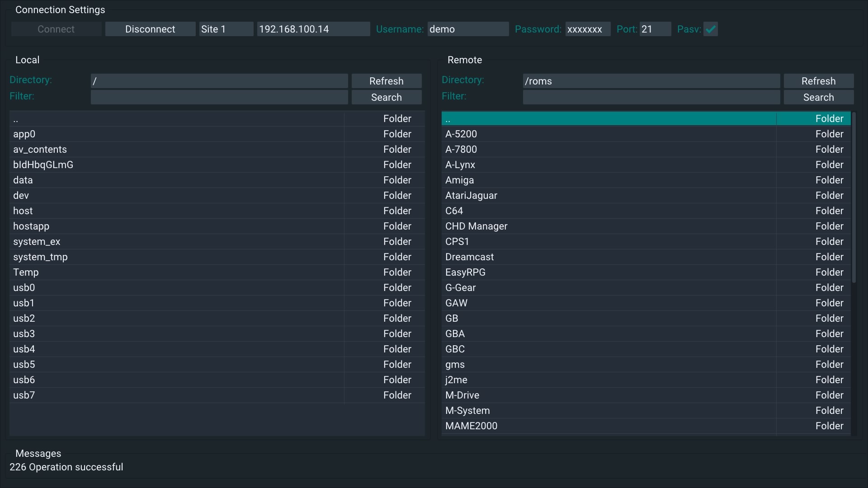Focus the Username input field
Image resolution: width=868 pixels, height=488 pixels.
click(x=468, y=29)
